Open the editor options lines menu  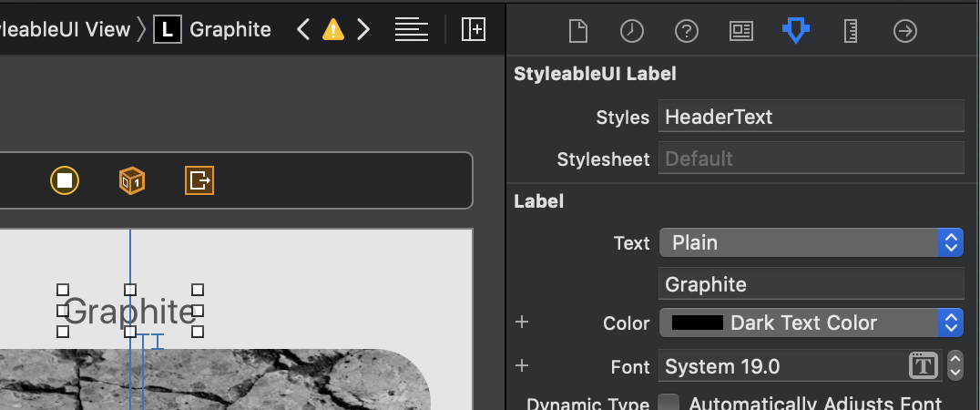click(x=412, y=30)
